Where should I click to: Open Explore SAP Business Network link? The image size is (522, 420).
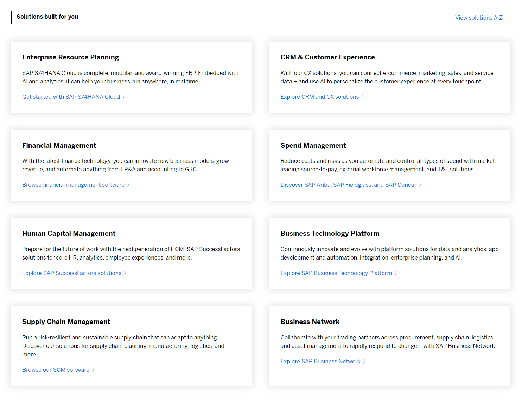coord(320,361)
